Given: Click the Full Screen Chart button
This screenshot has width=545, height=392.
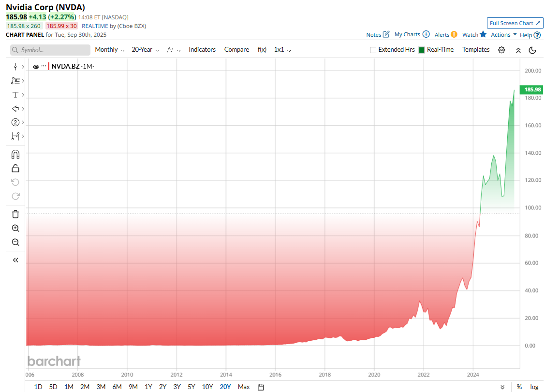Looking at the screenshot, I should (x=515, y=23).
